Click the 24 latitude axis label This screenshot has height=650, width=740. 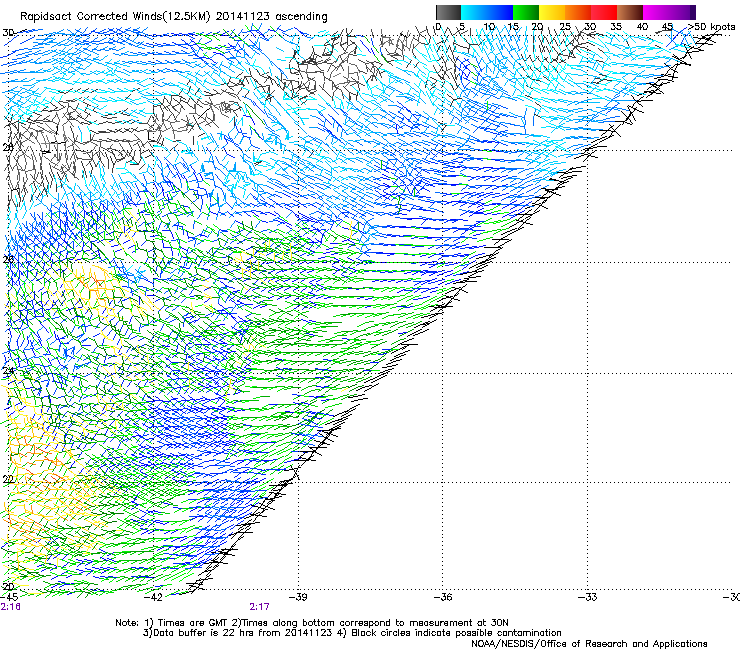point(8,371)
